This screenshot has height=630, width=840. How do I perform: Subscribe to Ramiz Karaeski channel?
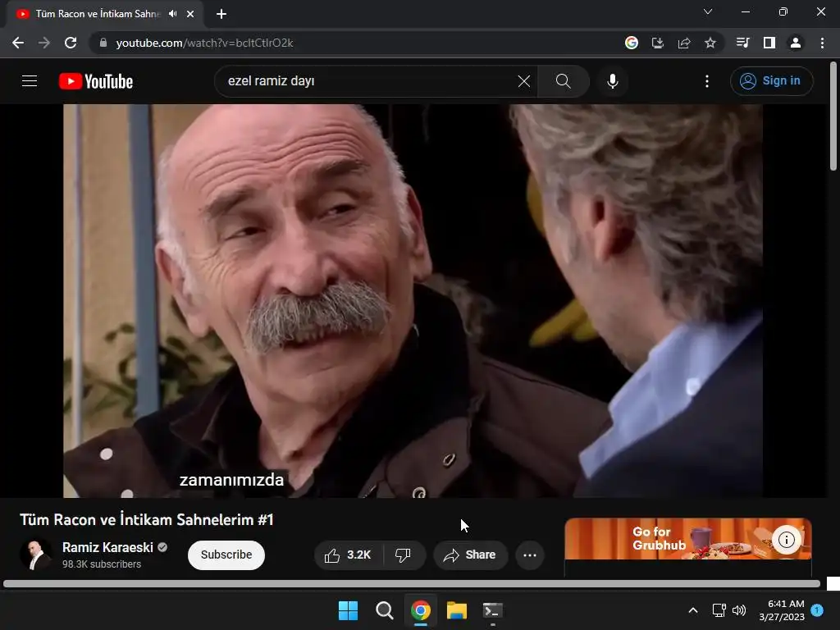(226, 555)
